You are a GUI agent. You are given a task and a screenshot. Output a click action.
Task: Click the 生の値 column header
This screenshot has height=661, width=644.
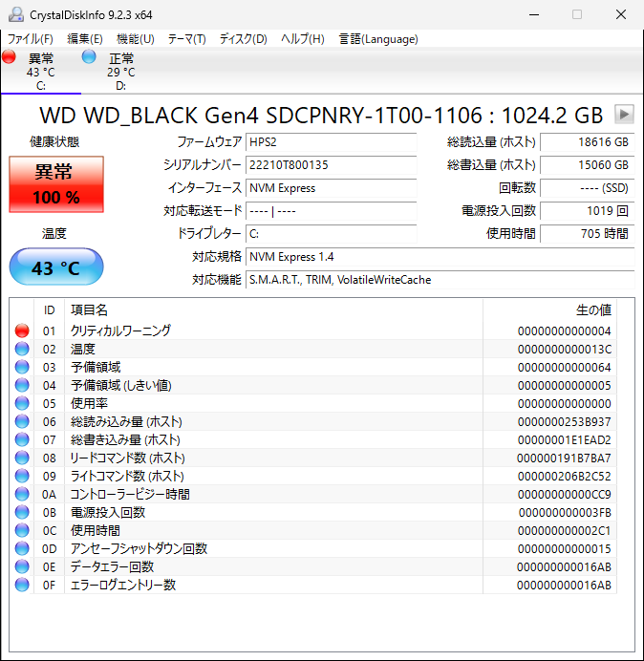(x=550, y=310)
